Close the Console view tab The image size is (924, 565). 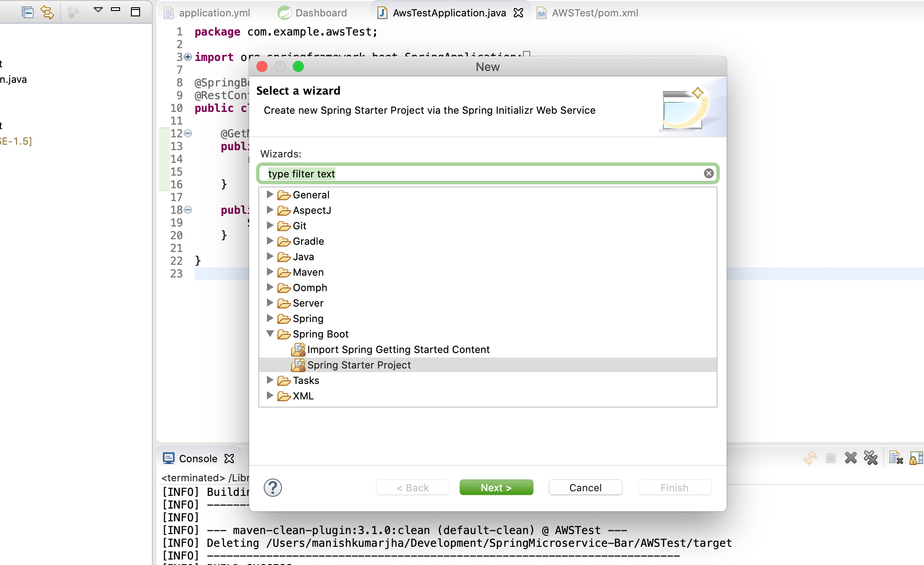point(229,459)
